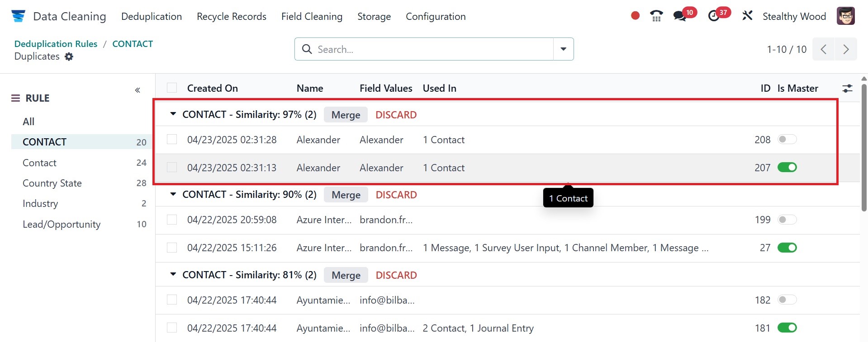The width and height of the screenshot is (868, 342).
Task: Click the Data Cleaning app logo icon
Action: click(18, 16)
